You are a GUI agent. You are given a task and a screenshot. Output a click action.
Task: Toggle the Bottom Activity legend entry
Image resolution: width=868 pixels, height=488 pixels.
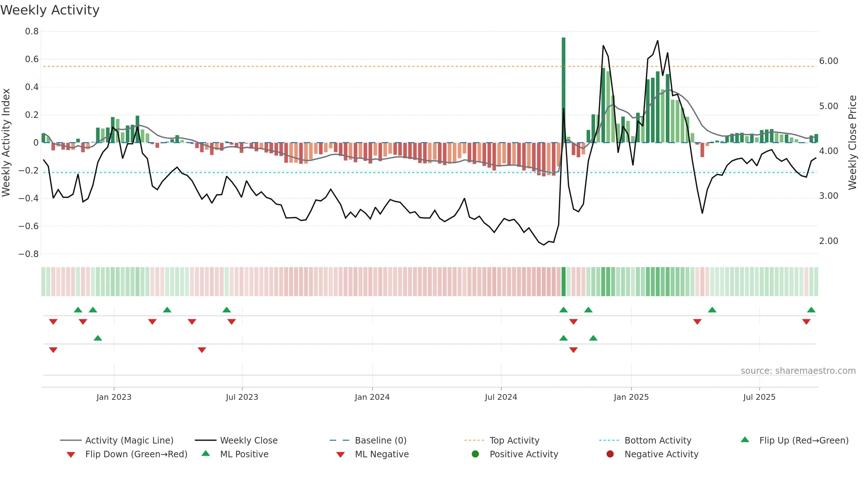tap(645, 440)
